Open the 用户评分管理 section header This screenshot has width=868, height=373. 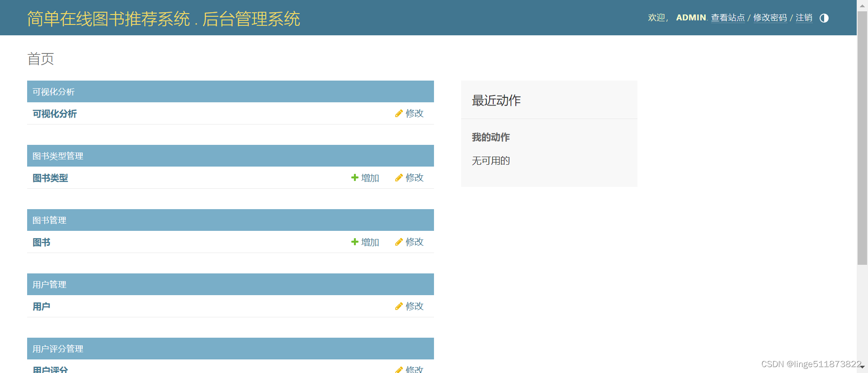(58, 349)
